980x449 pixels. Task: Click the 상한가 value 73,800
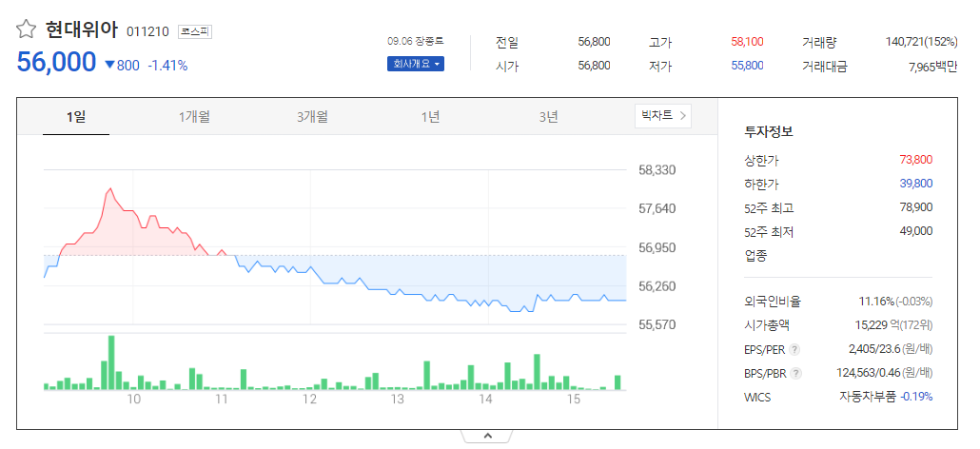click(x=915, y=160)
